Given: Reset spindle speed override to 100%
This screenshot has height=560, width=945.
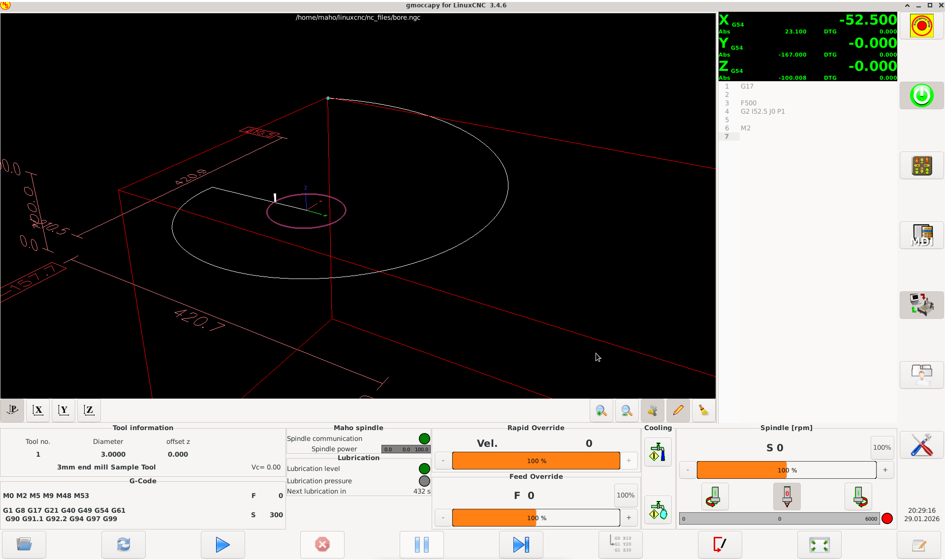Looking at the screenshot, I should [x=882, y=447].
